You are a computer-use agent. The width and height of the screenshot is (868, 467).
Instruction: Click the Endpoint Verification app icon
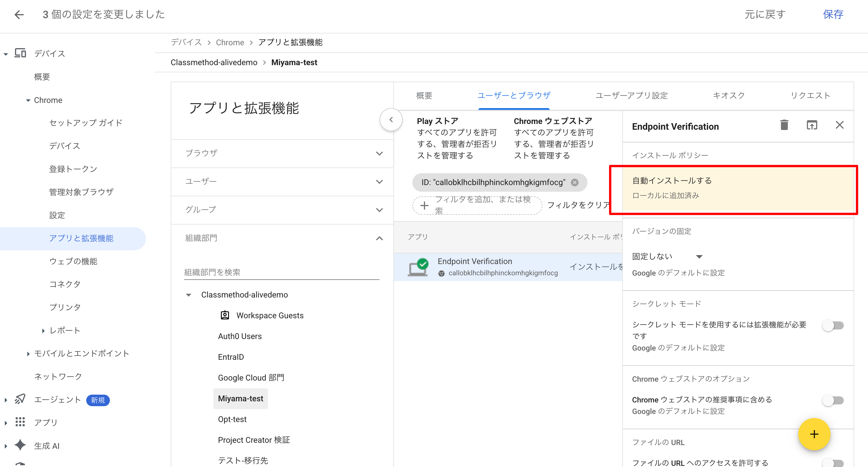pyautogui.click(x=418, y=267)
